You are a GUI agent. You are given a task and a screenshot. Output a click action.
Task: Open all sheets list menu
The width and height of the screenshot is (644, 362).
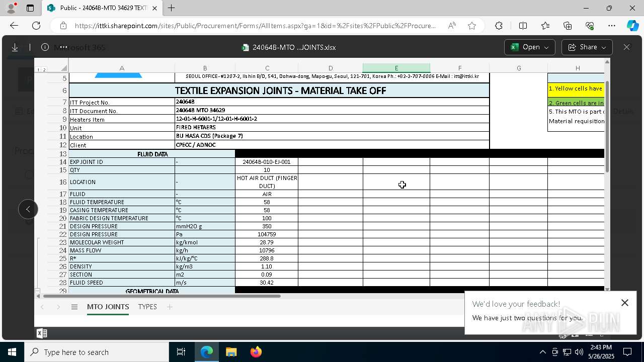point(74,307)
